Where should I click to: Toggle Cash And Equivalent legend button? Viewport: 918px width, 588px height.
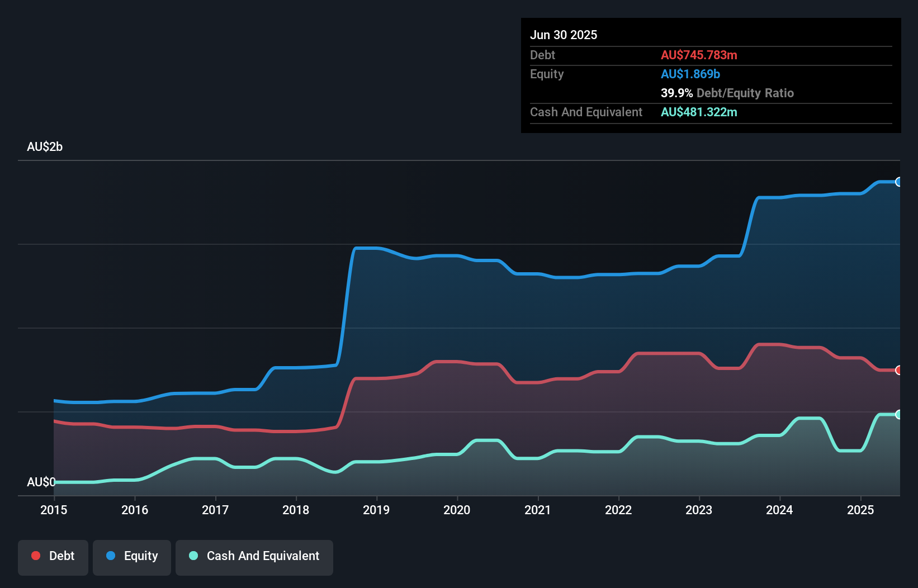pyautogui.click(x=254, y=557)
